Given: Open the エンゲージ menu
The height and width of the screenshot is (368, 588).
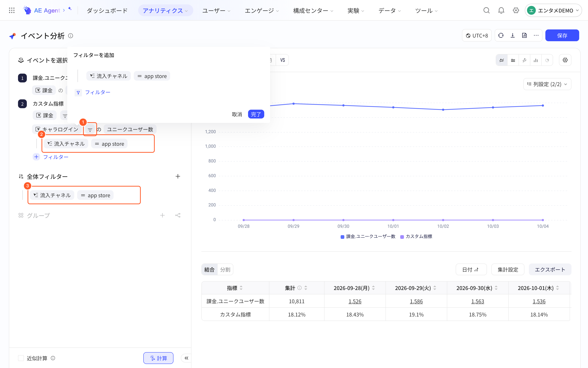Looking at the screenshot, I should point(262,10).
